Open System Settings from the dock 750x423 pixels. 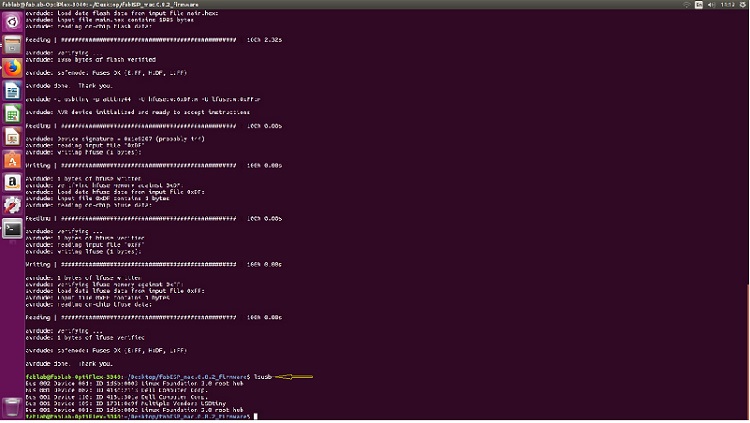(x=12, y=206)
